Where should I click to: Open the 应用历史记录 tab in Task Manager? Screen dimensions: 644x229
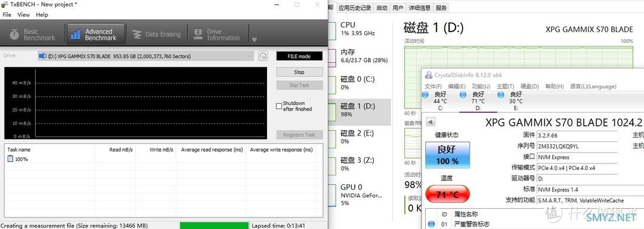coord(355,8)
